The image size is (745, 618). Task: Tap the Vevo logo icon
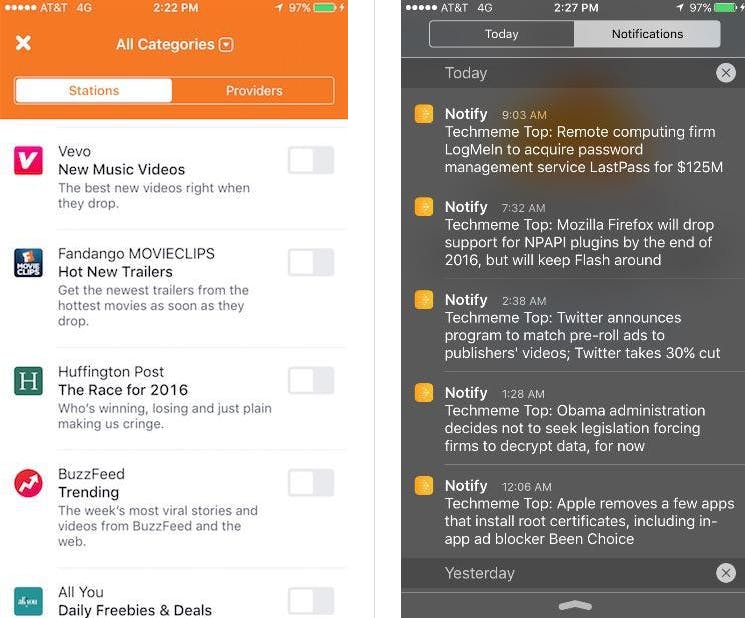click(x=29, y=161)
